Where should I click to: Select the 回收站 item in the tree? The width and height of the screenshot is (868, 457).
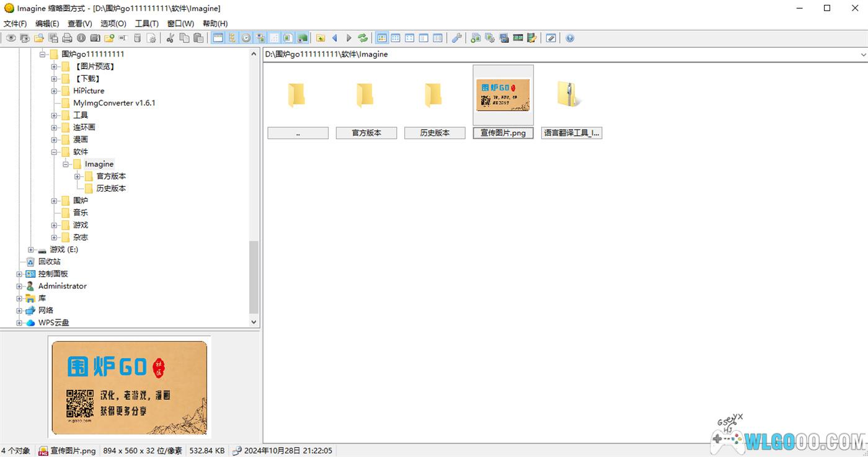coord(49,262)
